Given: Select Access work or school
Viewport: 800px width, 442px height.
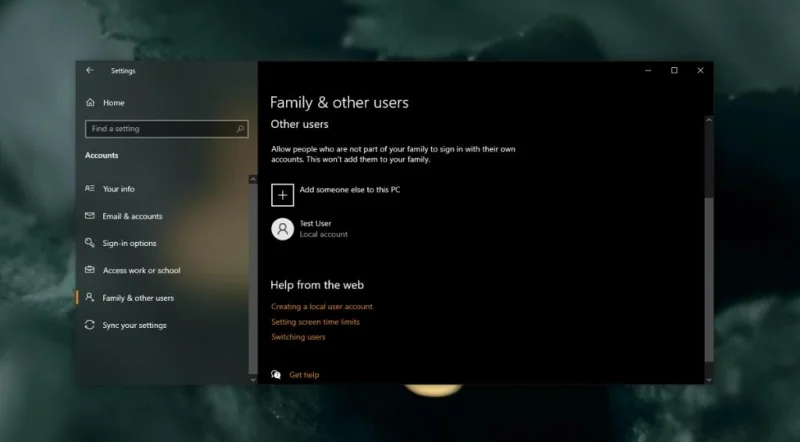Looking at the screenshot, I should pos(141,271).
